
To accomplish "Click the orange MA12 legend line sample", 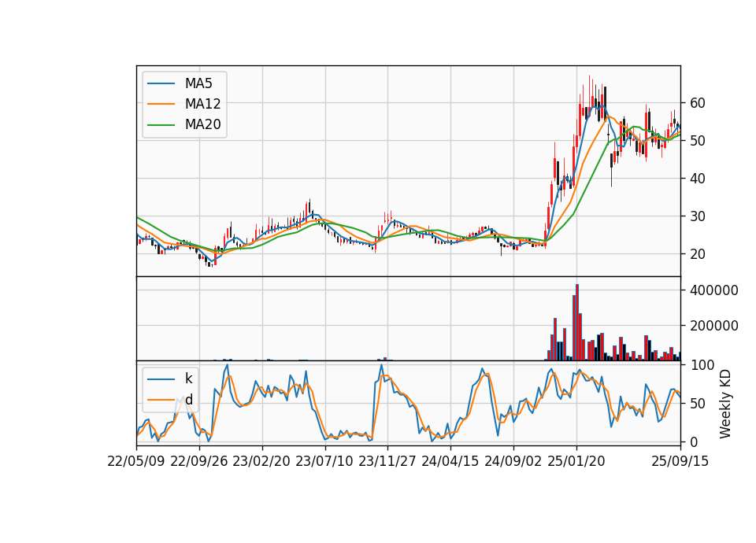I will tap(161, 104).
